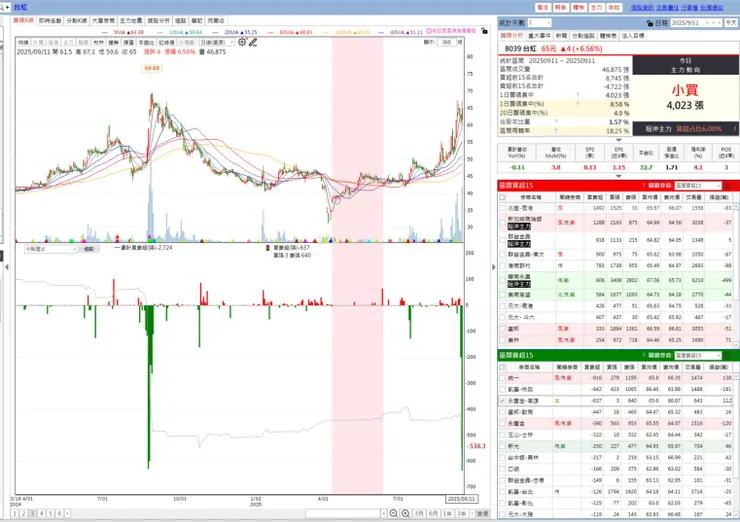Select all rows in 區間賣超15 header checkbox
This screenshot has width=740, height=522.
[502, 367]
